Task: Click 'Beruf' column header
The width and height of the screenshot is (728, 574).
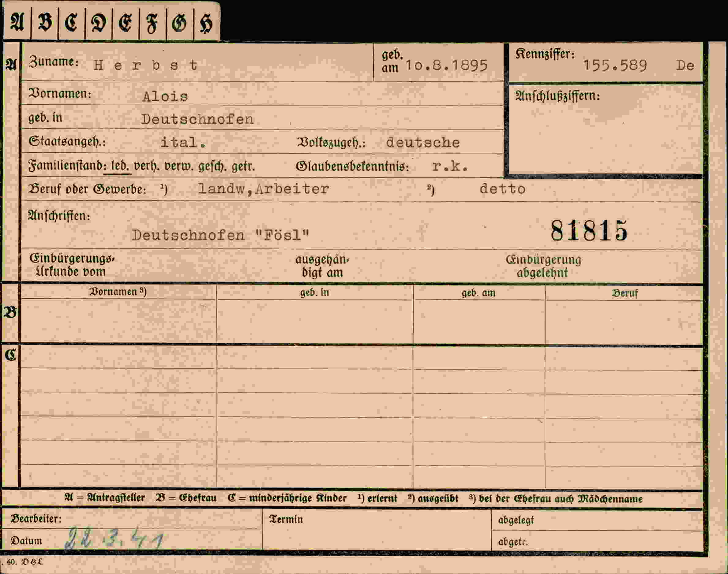Action: click(625, 293)
